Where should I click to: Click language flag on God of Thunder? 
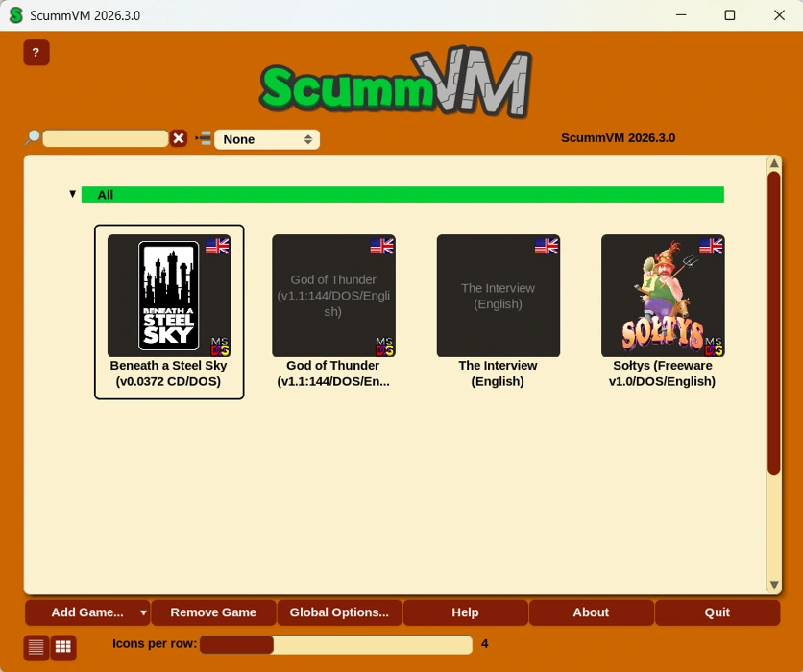381,246
